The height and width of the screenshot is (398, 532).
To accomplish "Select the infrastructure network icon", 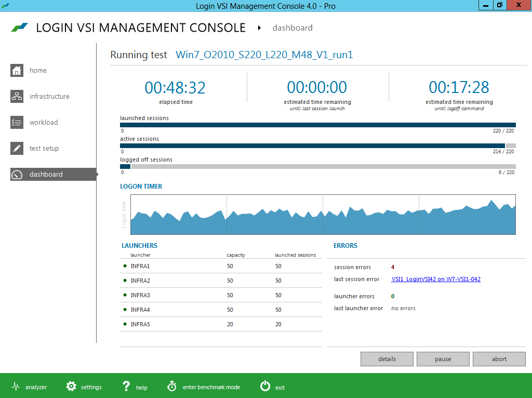I will 17,97.
